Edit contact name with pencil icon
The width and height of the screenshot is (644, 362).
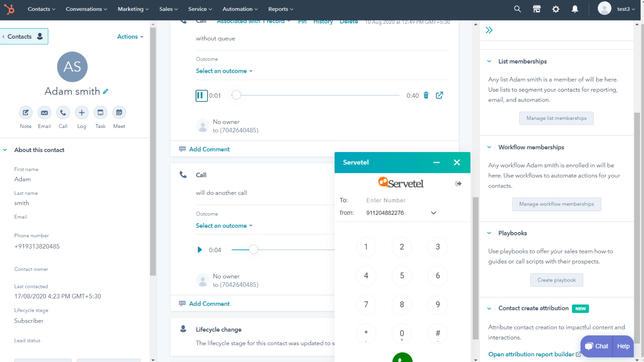pos(105,91)
